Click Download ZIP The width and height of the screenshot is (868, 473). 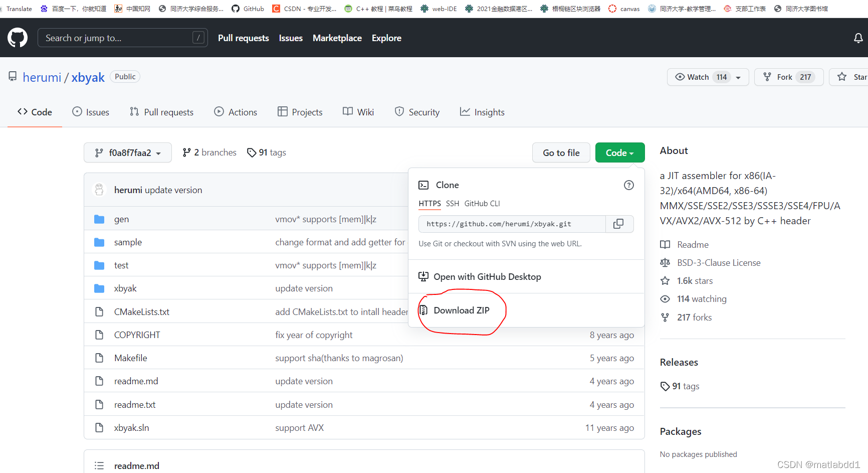(462, 310)
